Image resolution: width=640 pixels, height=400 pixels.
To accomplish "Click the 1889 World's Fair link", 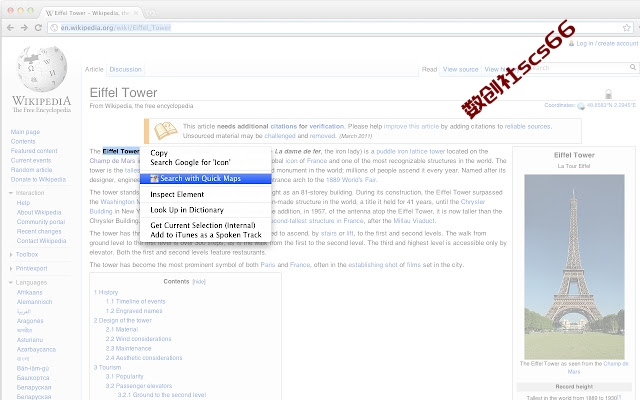I will (x=351, y=180).
